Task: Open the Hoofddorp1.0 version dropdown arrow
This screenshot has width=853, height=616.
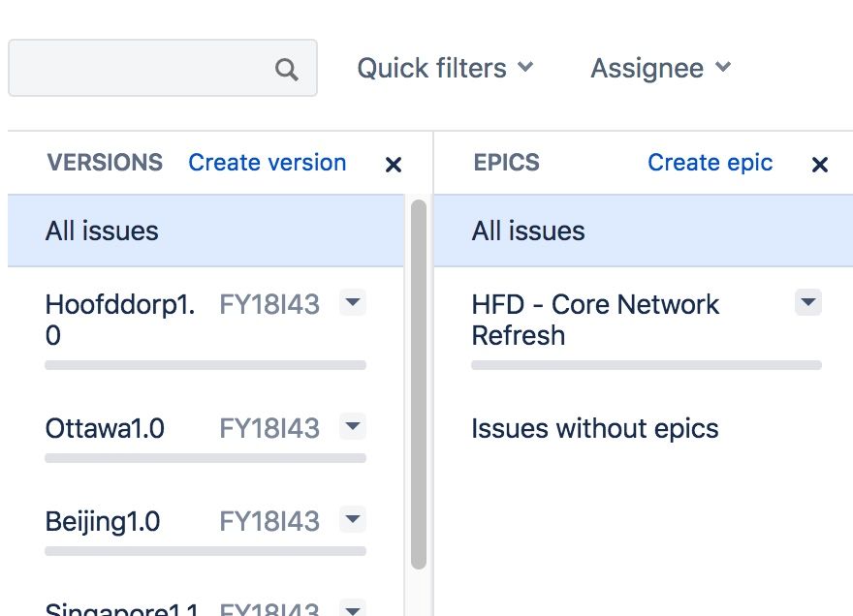Action: click(353, 303)
